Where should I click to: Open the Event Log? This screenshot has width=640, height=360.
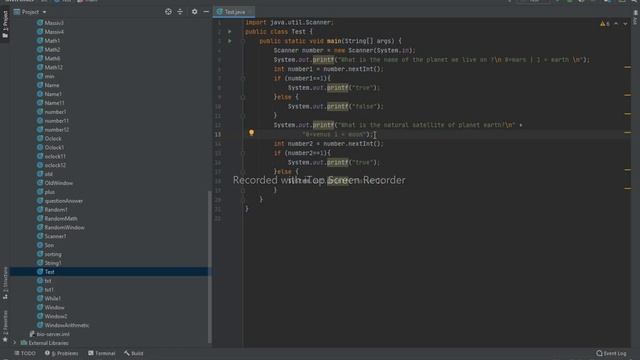tap(611, 353)
